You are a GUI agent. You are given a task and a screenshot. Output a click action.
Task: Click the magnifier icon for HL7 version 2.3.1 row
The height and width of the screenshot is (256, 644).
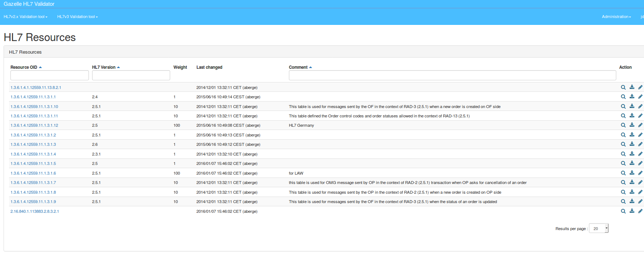point(623,154)
